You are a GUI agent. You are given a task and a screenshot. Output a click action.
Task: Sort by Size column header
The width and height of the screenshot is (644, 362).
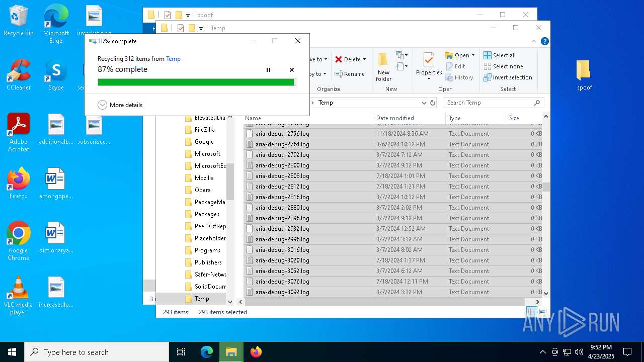coord(523,118)
